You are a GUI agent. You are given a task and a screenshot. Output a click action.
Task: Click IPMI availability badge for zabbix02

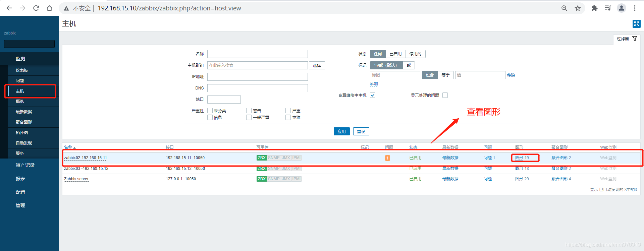[297, 158]
